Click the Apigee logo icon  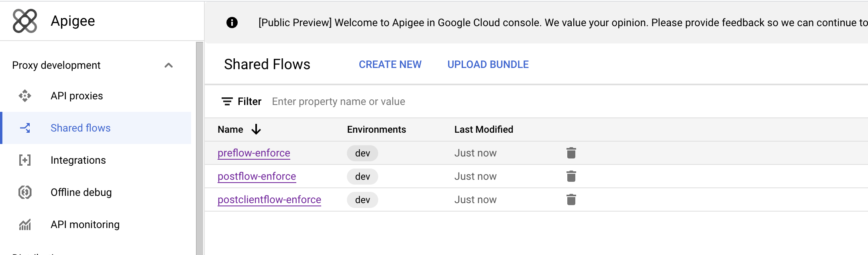pos(25,21)
